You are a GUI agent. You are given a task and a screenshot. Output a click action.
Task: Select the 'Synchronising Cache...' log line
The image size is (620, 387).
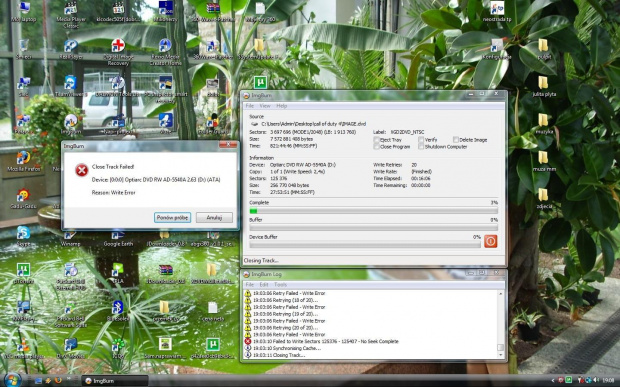tap(287, 348)
